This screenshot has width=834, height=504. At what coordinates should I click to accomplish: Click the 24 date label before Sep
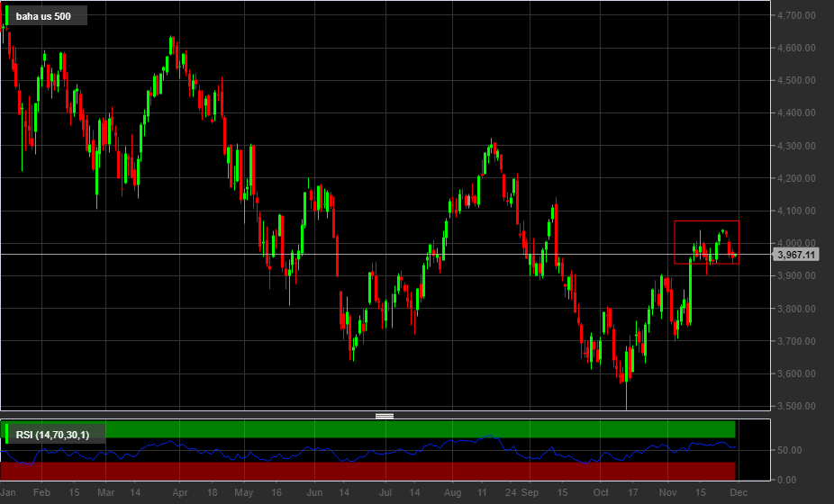[511, 492]
